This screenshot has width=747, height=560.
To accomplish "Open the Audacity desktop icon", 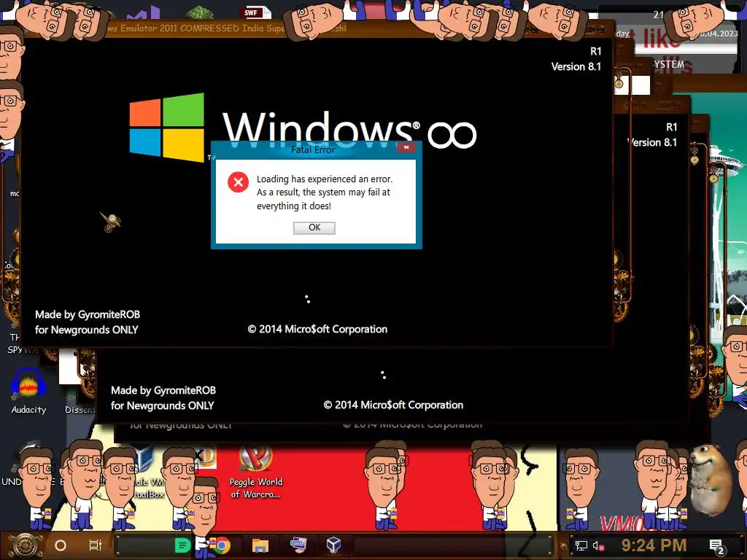I will tap(28, 391).
